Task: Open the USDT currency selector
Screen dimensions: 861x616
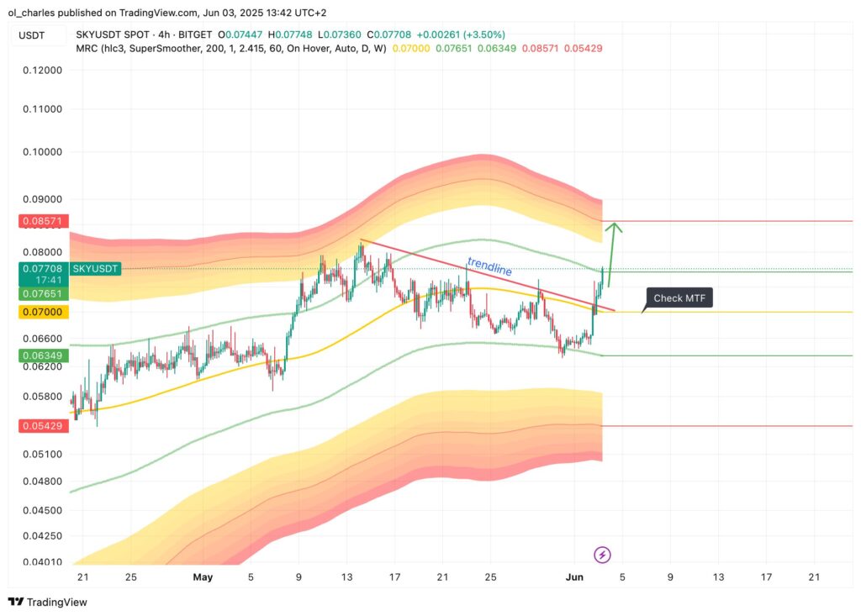Action: [31, 36]
